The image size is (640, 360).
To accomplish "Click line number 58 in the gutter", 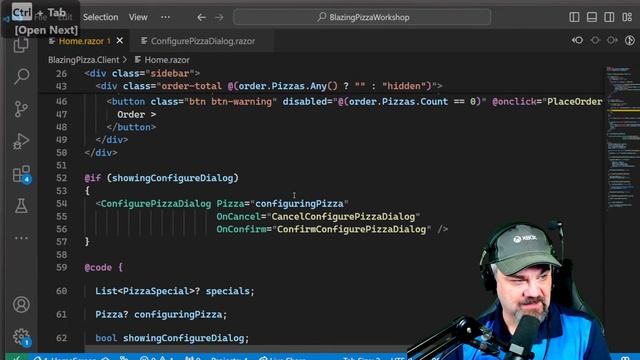I will point(61,255).
